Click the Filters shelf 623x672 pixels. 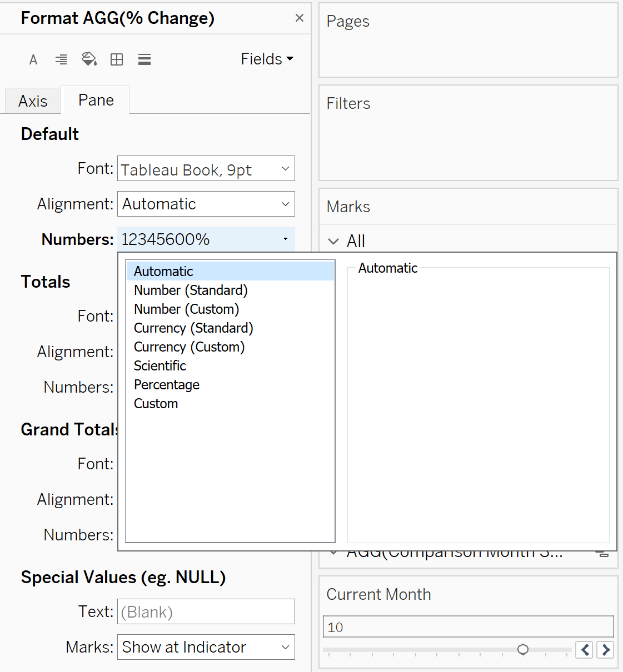coord(469,133)
